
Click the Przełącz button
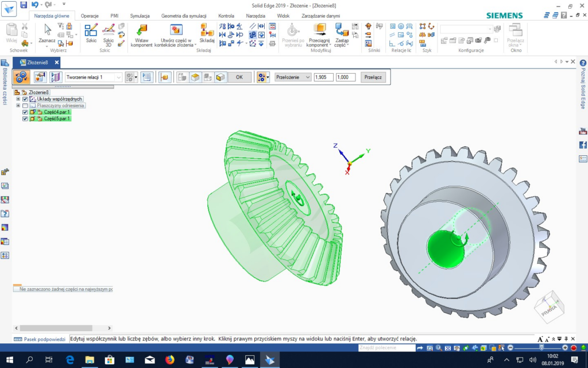pos(373,77)
